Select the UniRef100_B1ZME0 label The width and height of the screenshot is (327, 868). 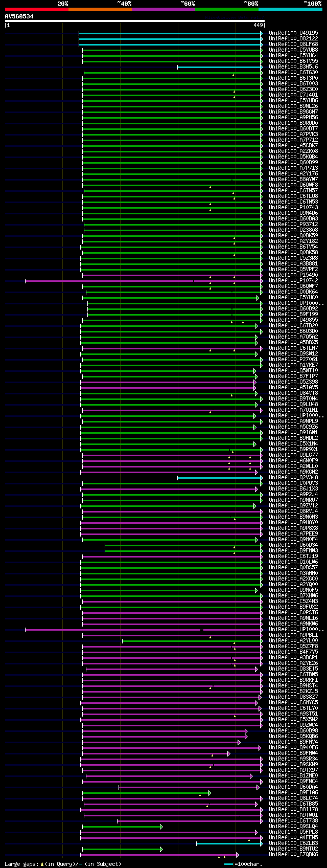coord(293,775)
